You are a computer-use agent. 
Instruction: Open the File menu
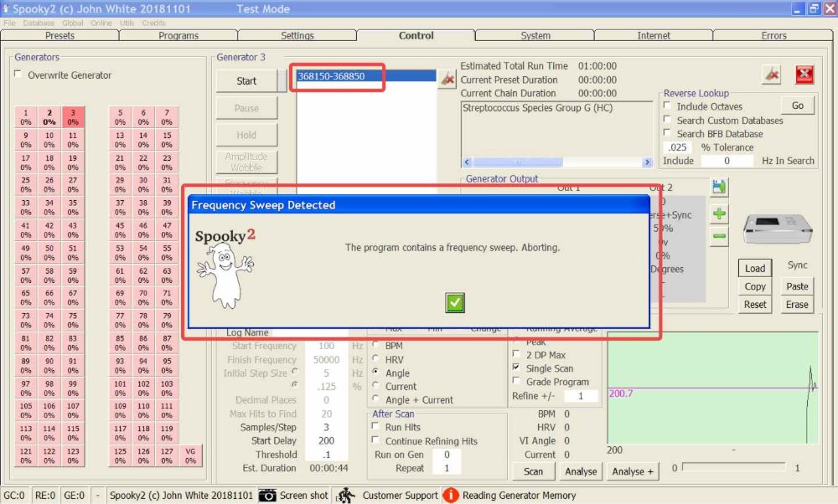[9, 23]
